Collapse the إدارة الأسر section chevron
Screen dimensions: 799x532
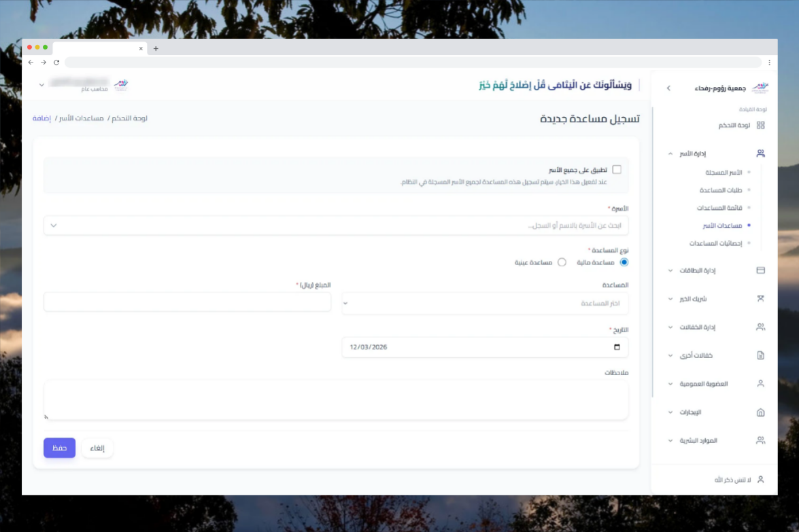point(670,154)
